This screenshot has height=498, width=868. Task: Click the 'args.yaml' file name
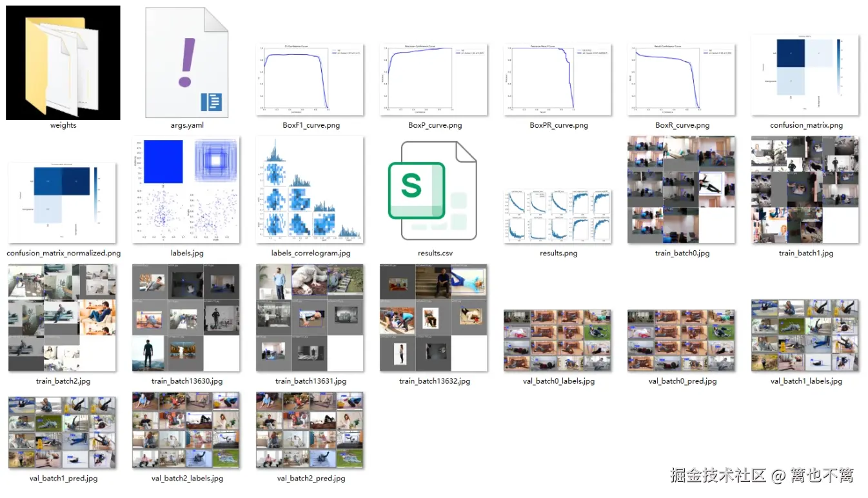coord(187,125)
